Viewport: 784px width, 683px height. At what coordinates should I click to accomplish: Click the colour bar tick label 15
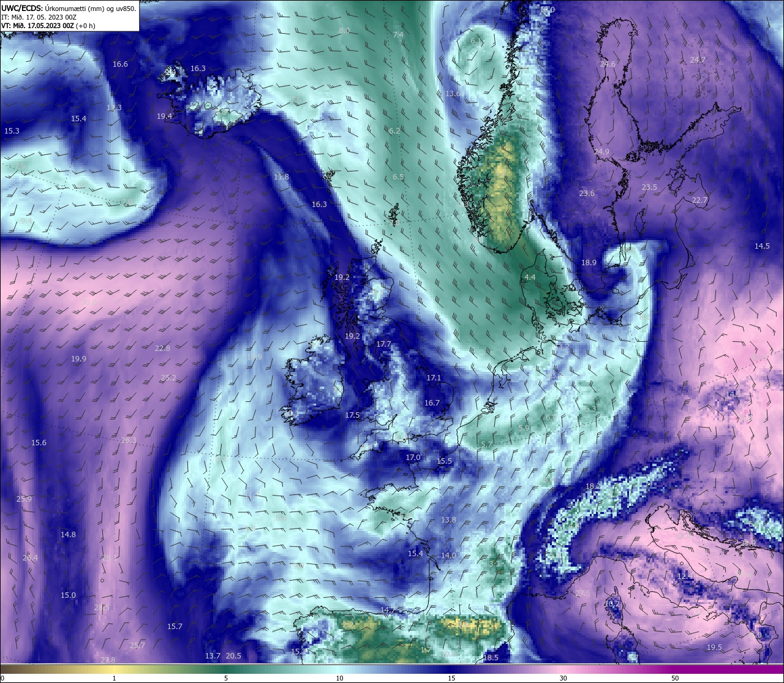pyautogui.click(x=451, y=678)
